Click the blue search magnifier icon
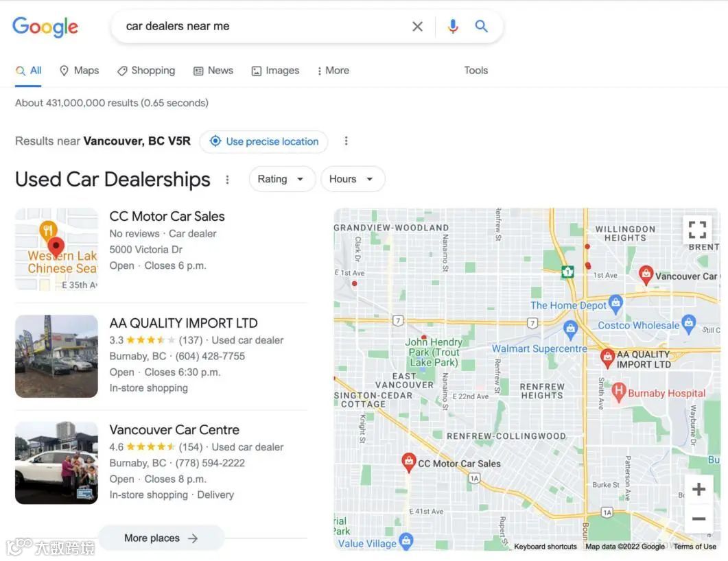The height and width of the screenshot is (561, 728). 481,26
